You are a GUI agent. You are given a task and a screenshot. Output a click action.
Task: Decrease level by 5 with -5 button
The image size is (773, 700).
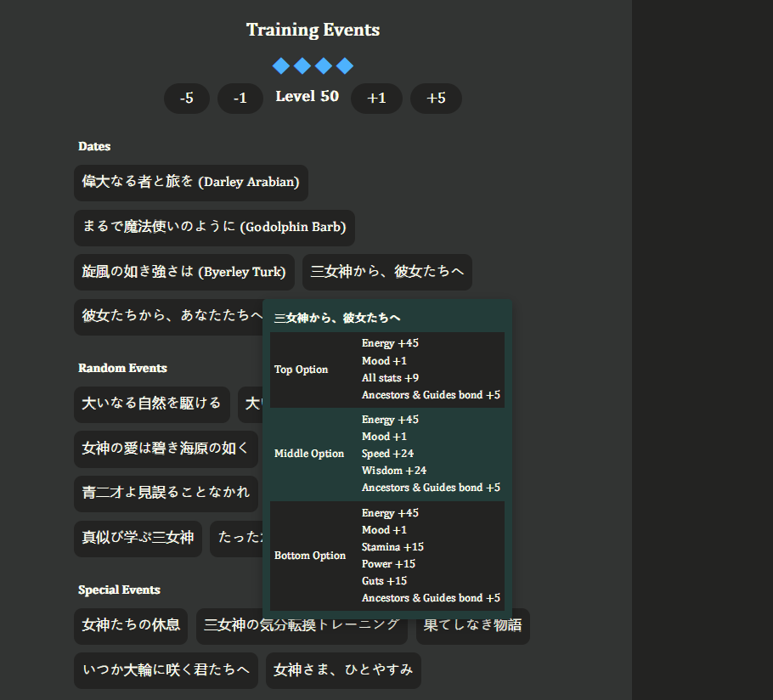coord(187,98)
